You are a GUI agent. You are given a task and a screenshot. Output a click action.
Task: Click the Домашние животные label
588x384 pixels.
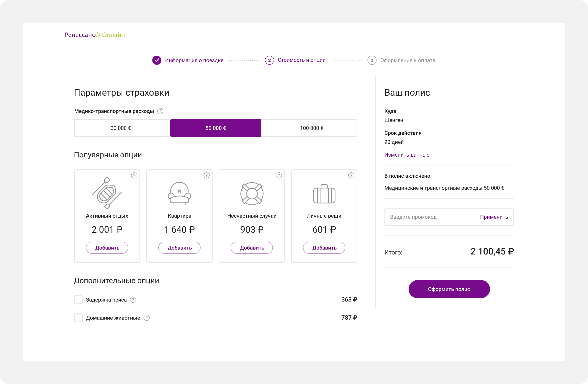click(113, 318)
